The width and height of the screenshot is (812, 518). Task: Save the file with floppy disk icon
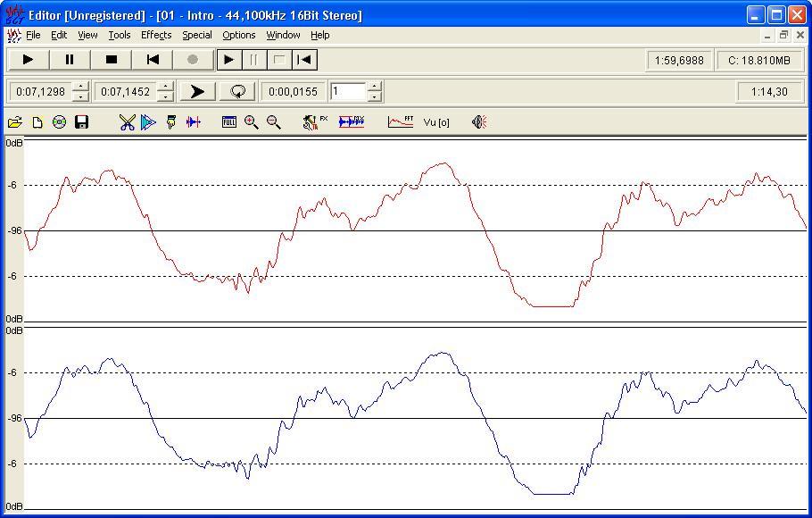pyautogui.click(x=82, y=122)
